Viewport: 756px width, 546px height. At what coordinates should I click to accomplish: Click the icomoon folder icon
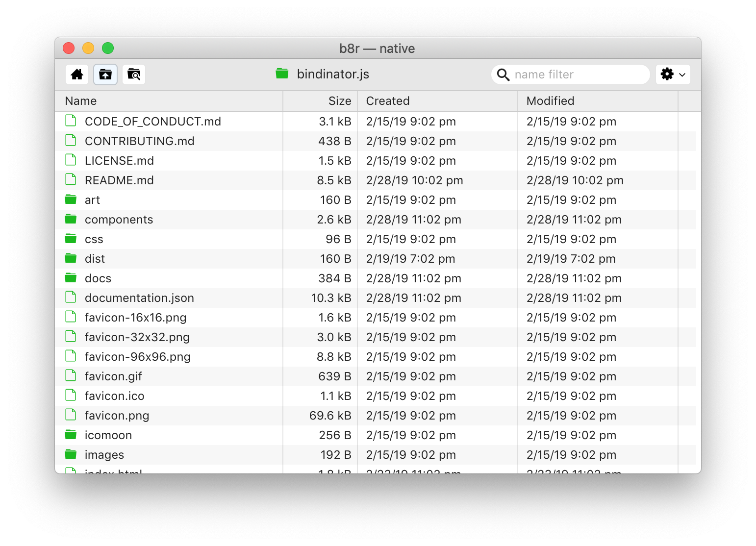point(71,434)
